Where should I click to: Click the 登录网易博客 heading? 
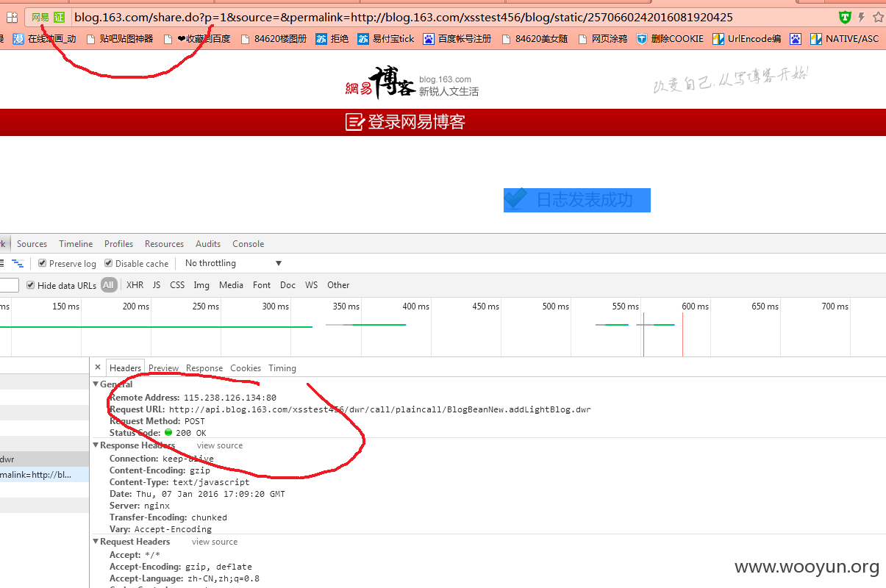pyautogui.click(x=416, y=122)
